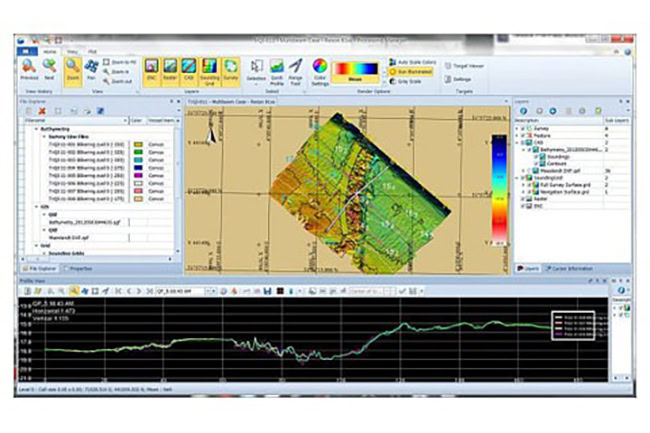Toggle Navigation Surface.grd checkbox
This screenshot has width=650, height=433.
(529, 192)
